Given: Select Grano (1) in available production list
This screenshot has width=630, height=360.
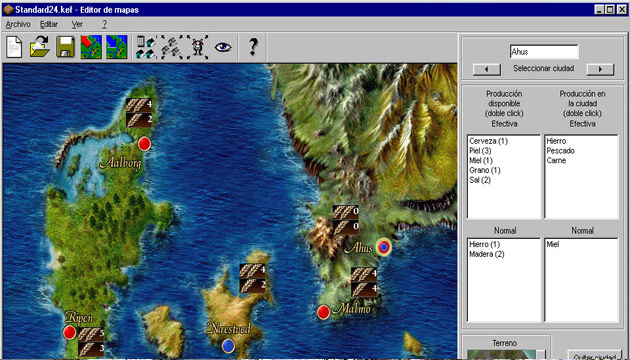Looking at the screenshot, I should click(485, 170).
